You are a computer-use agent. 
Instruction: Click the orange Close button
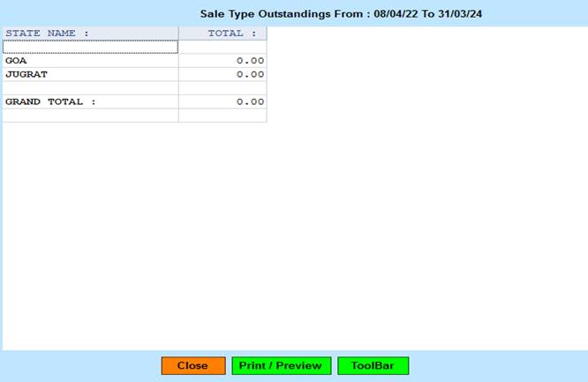pyautogui.click(x=192, y=365)
